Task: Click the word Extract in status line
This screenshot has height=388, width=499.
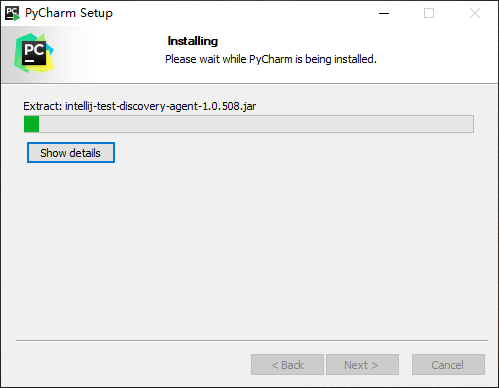Action: click(42, 106)
